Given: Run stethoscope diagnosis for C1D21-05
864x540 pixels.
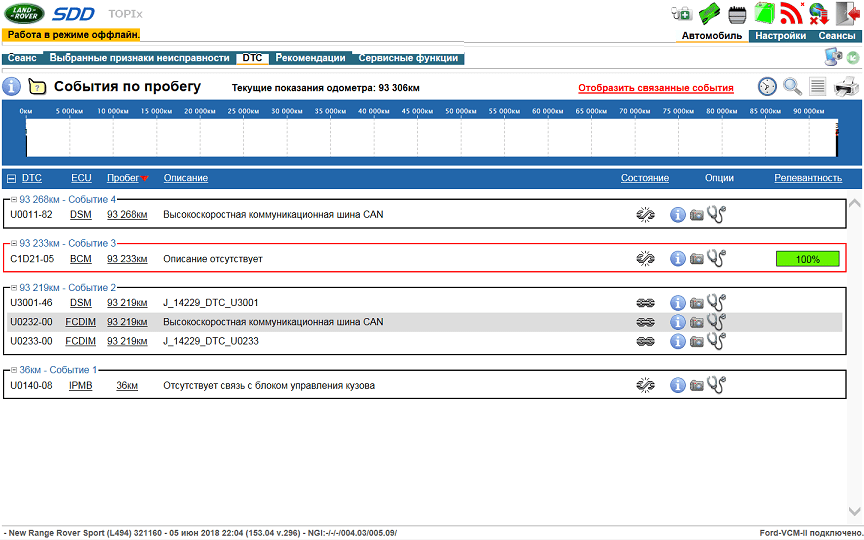Looking at the screenshot, I should click(x=716, y=258).
